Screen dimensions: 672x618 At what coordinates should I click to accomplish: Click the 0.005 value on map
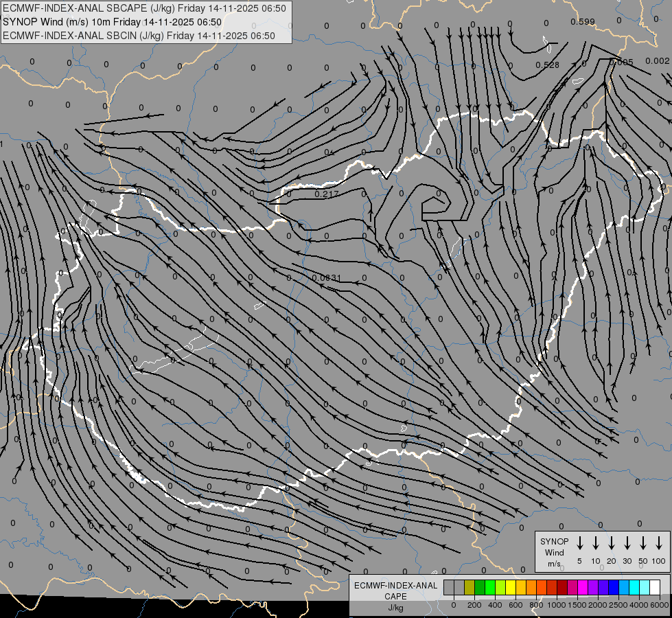(x=621, y=62)
